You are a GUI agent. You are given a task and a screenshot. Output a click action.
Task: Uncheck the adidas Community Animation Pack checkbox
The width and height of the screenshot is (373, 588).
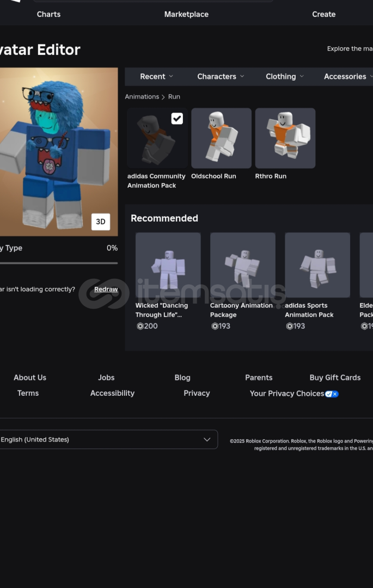click(177, 119)
